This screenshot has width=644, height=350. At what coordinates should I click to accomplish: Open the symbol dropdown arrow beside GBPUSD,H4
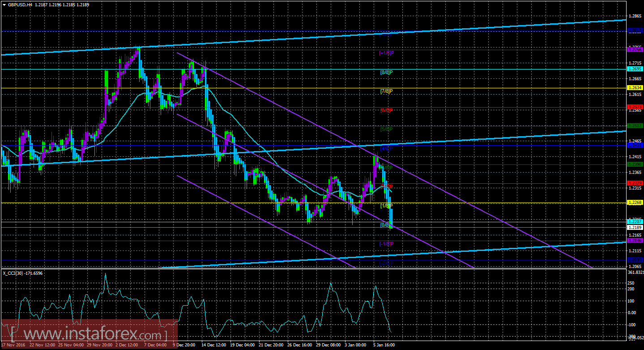pos(4,4)
